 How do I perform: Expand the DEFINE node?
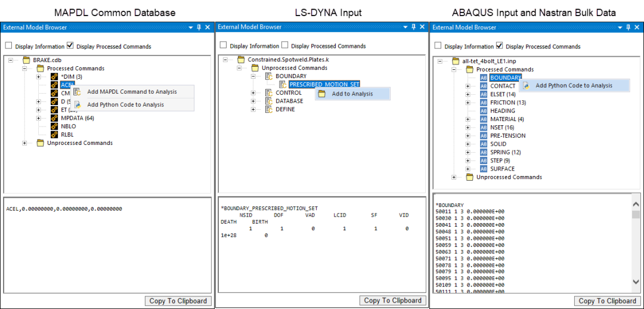pos(253,109)
